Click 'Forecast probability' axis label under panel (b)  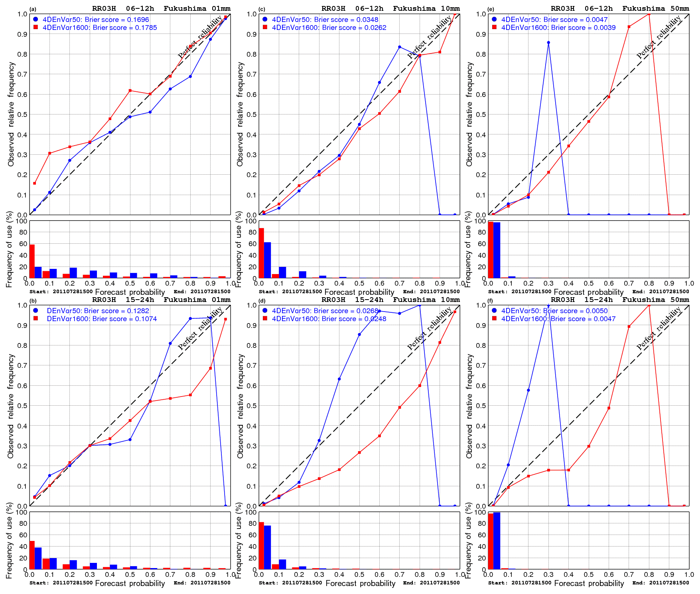(130, 583)
